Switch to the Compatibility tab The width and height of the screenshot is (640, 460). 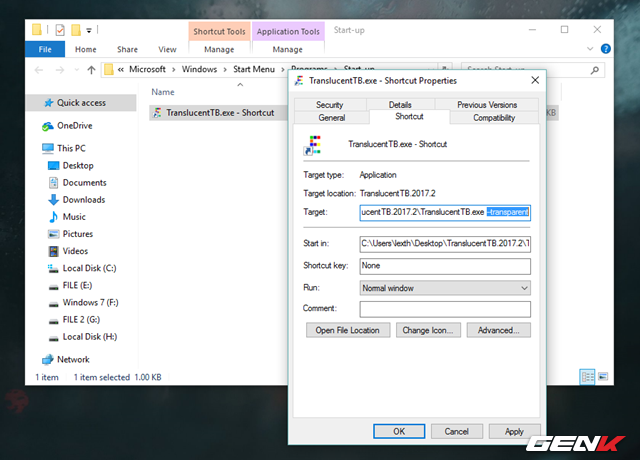coord(494,118)
